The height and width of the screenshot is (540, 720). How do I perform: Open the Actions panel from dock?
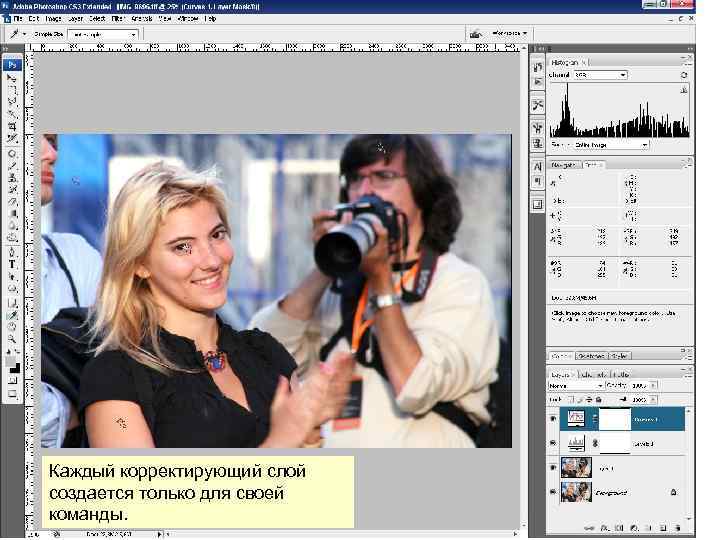[x=538, y=82]
